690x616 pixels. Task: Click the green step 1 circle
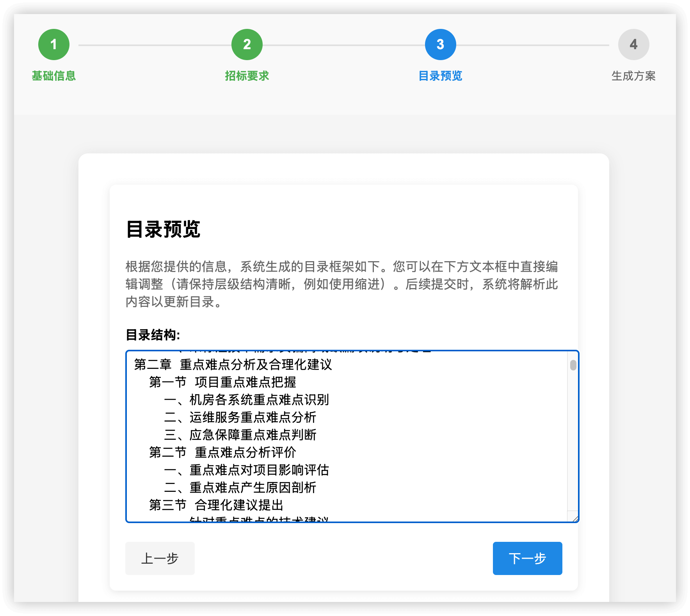[x=54, y=45]
